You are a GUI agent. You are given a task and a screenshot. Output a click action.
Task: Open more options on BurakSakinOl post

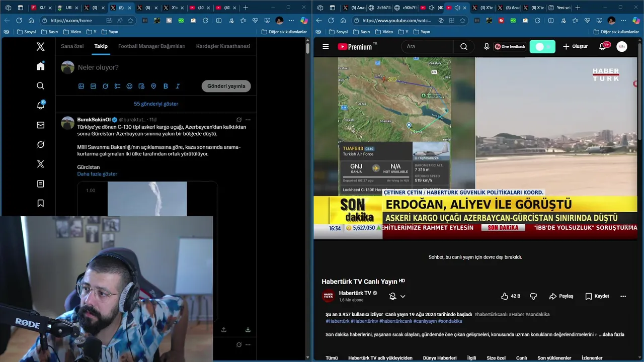tap(248, 120)
